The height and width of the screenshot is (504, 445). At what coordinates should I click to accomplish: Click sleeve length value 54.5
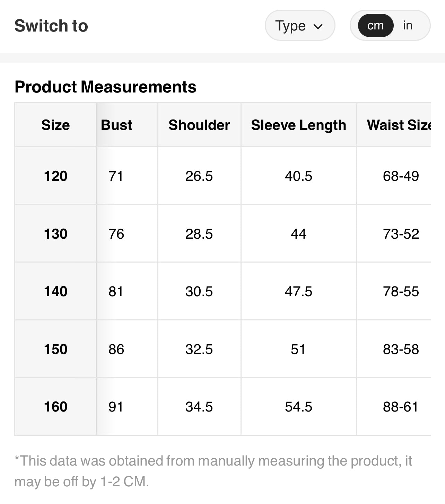[298, 407]
